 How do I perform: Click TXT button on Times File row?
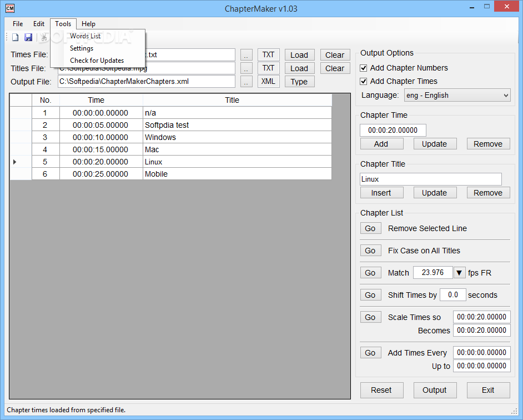coord(269,55)
